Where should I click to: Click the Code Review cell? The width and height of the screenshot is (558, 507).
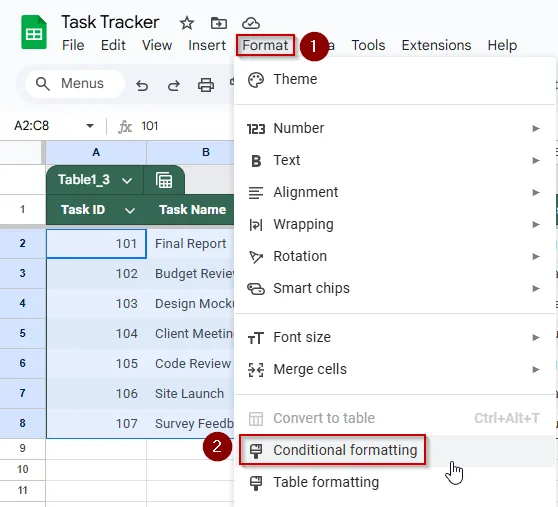point(190,364)
